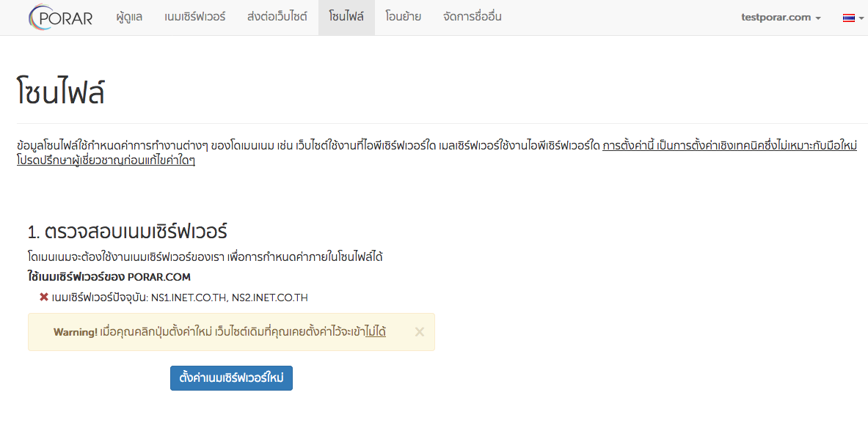
Task: Click underlined โปรดปรึกษาผู้เชี่ยวชาญก่อนแก้ไขค่าใดๆ text
Action: 106,160
